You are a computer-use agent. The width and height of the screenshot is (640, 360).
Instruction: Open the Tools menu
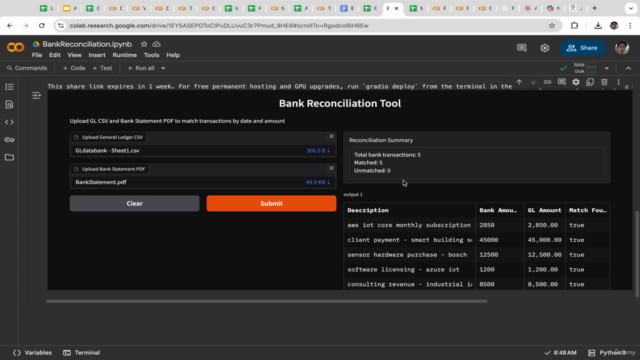click(x=151, y=55)
